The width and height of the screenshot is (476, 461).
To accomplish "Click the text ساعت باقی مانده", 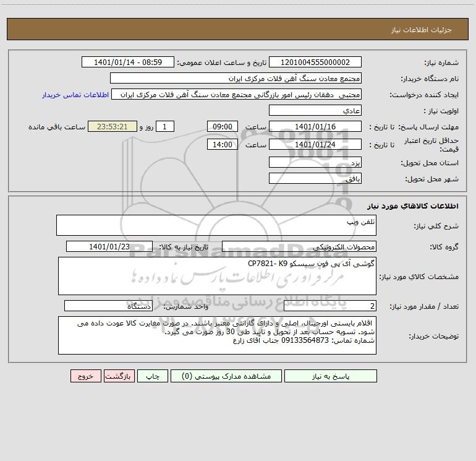I will point(57,127).
